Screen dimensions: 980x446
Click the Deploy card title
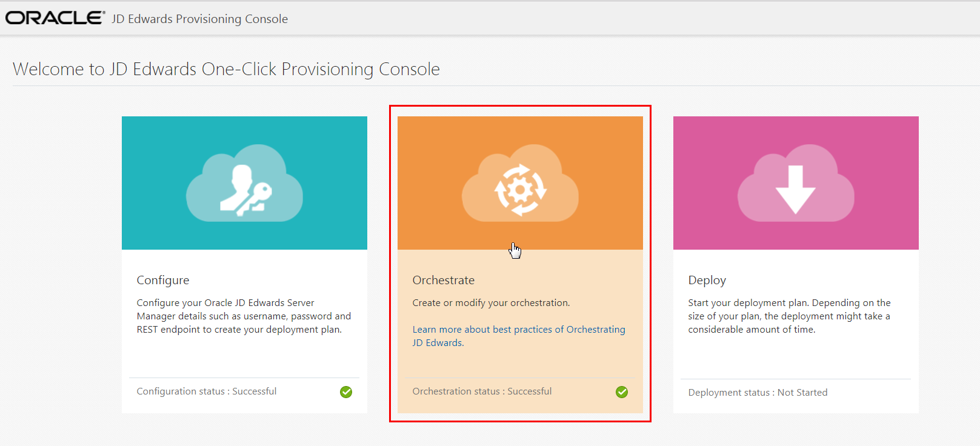[707, 280]
